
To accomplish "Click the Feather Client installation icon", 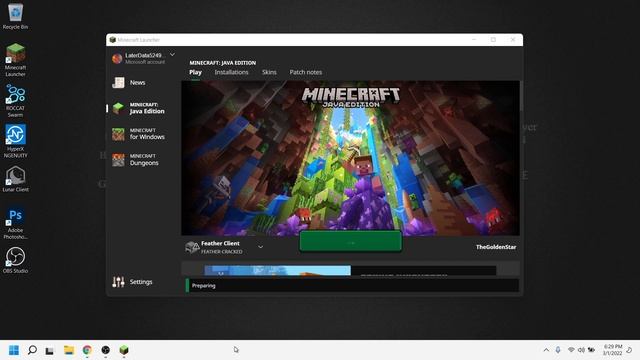I will coord(192,247).
